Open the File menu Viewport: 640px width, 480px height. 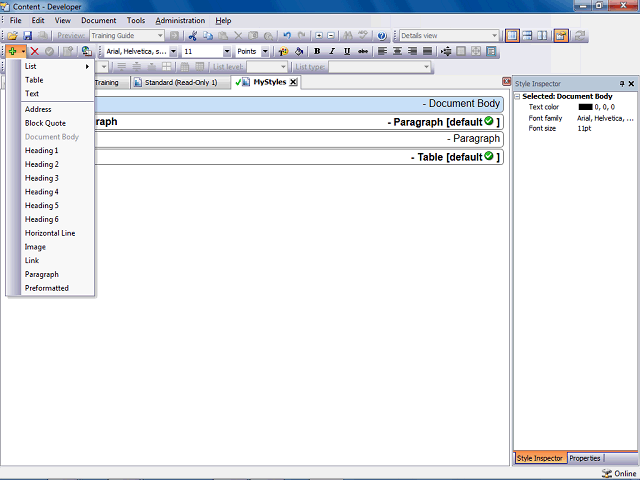(x=16, y=20)
